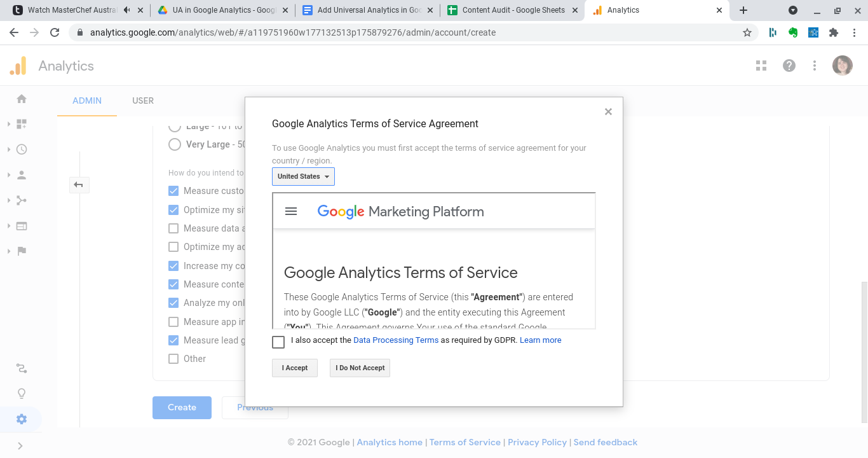The image size is (868, 458).
Task: Open the Conversions flag sidebar icon
Action: pyautogui.click(x=22, y=251)
